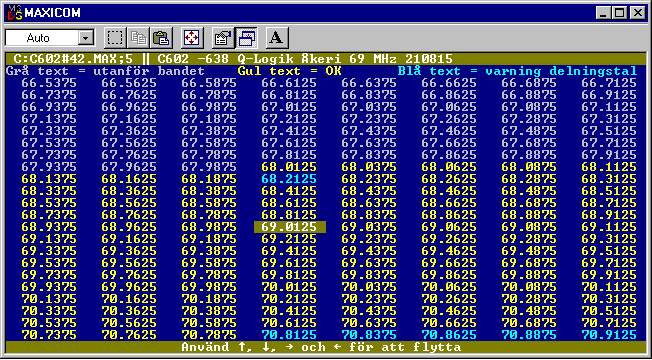The image size is (652, 360).
Task: Select frequency 69.9125
Action: 609,275
